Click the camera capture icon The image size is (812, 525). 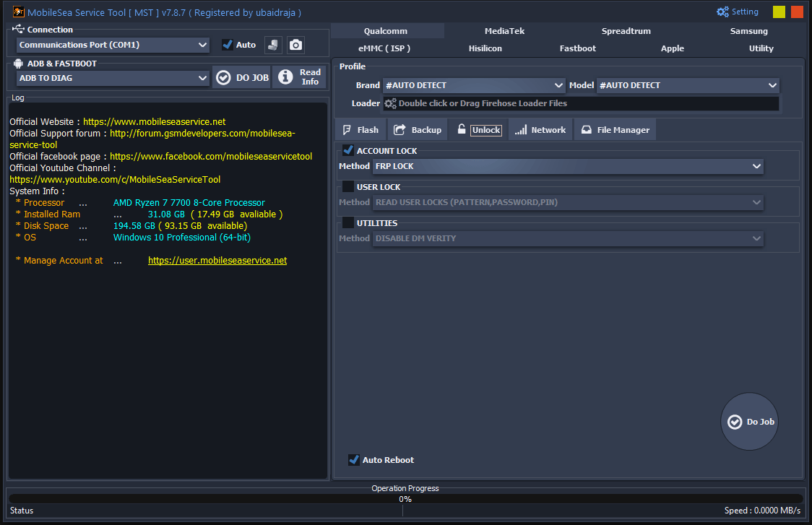point(295,45)
